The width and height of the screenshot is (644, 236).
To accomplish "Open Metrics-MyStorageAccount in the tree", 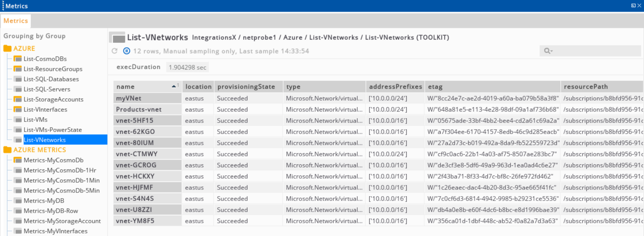I will pos(62,221).
